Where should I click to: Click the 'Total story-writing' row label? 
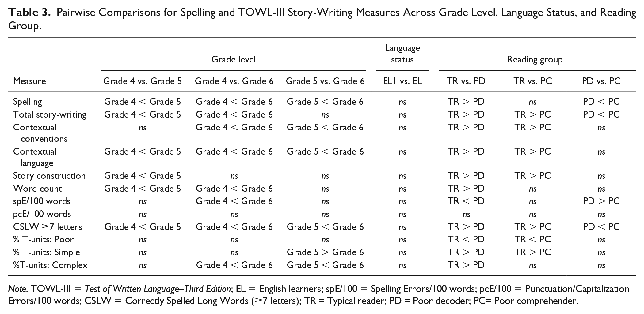(50, 114)
